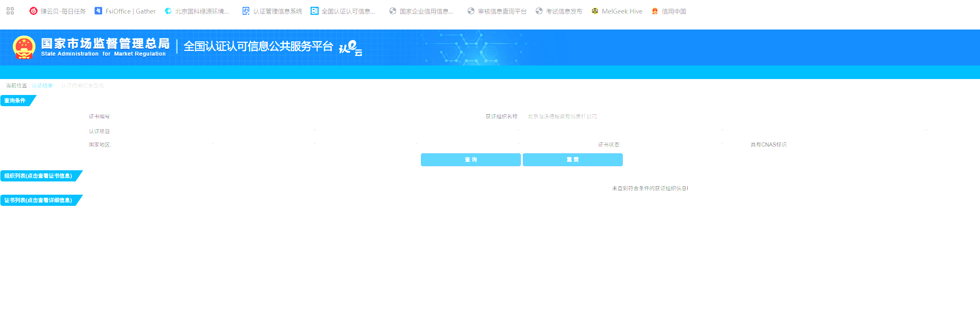Click the 获证组织名称 field label

coord(502,117)
